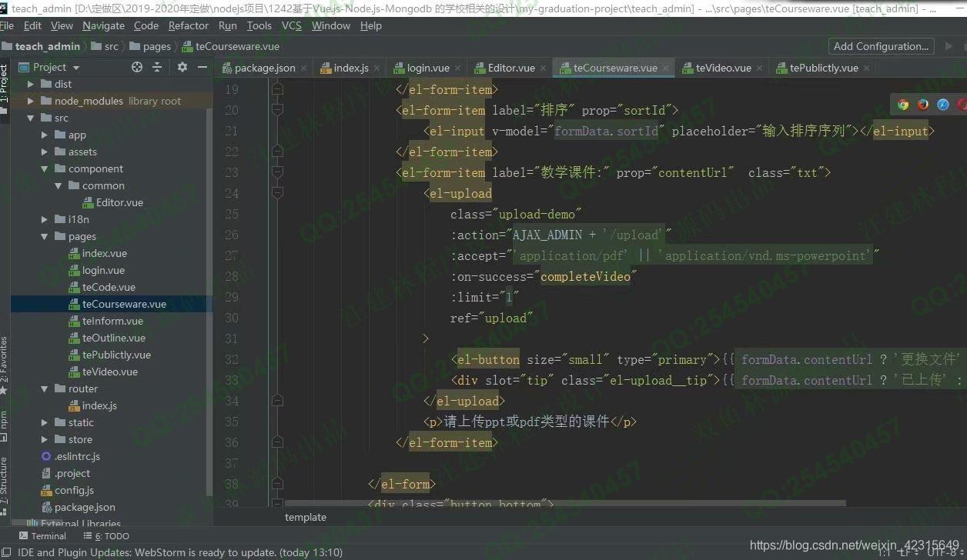Screen dimensions: 967x560
Task: Select tePublictly.vue in the project tree
Action: tap(116, 355)
